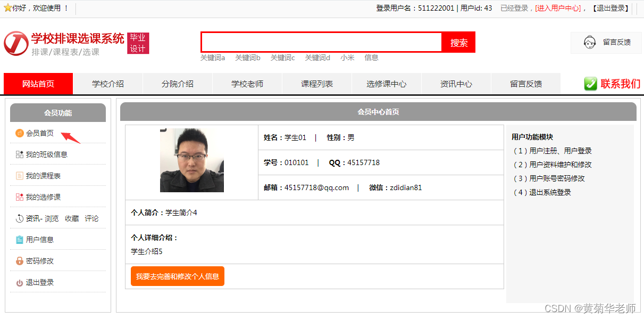Open the 学校介绍 navigation tab

pos(107,84)
